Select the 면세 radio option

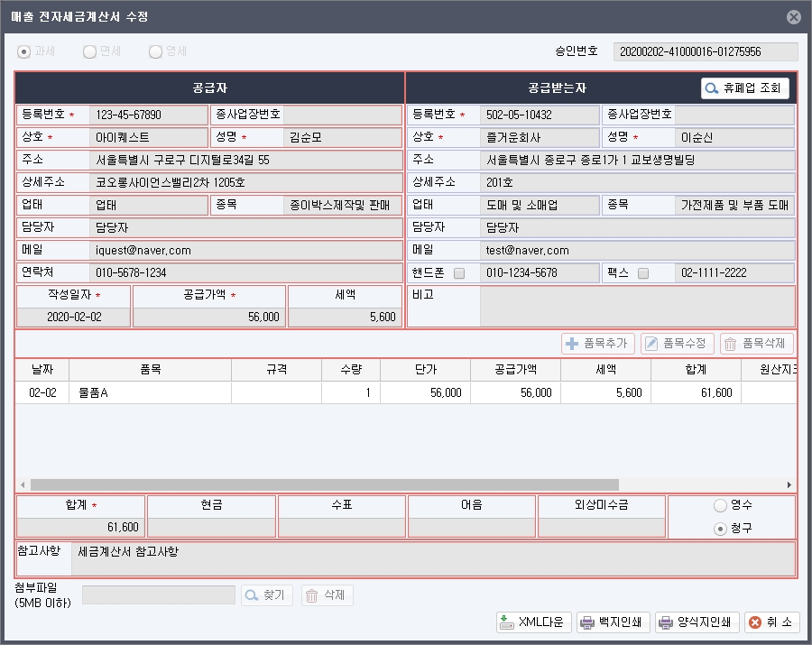(89, 51)
